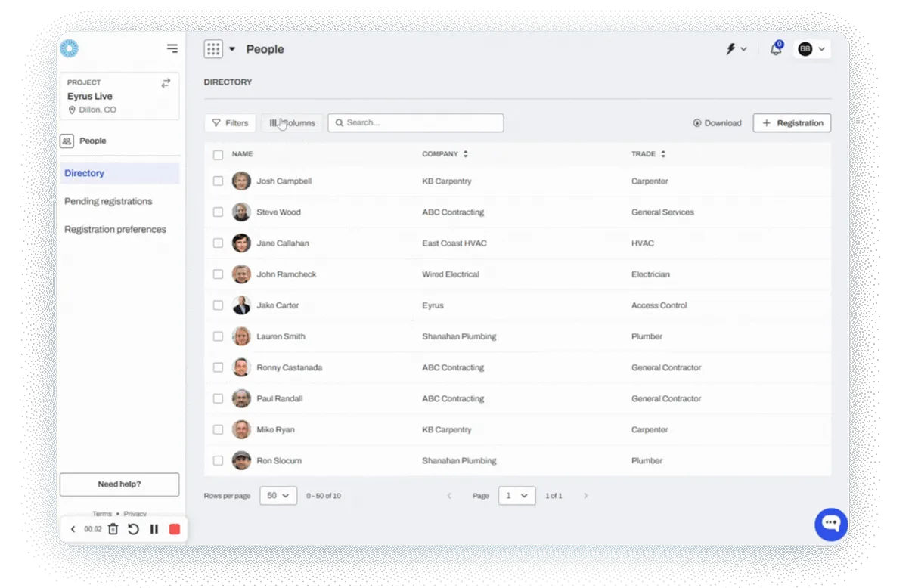The image size is (915, 588).
Task: Click the + Registration button
Action: point(791,122)
